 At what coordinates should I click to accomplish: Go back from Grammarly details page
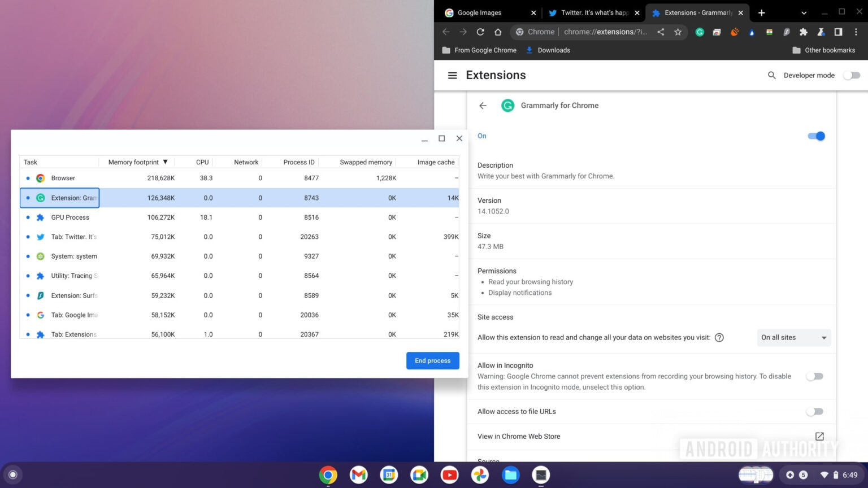pos(483,106)
